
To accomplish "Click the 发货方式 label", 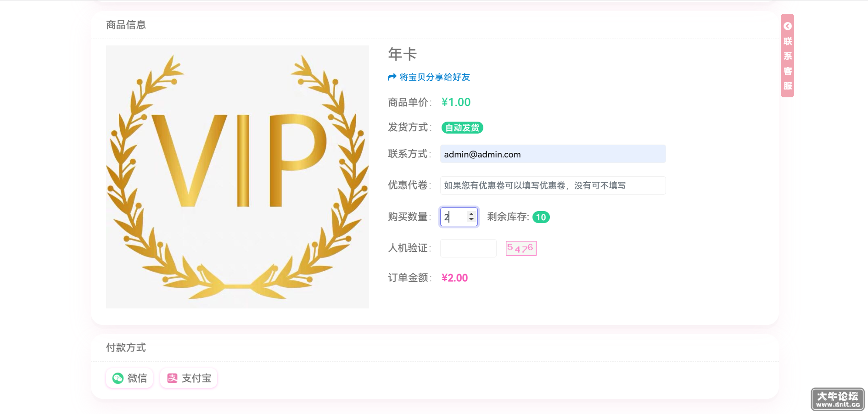I will [x=409, y=127].
